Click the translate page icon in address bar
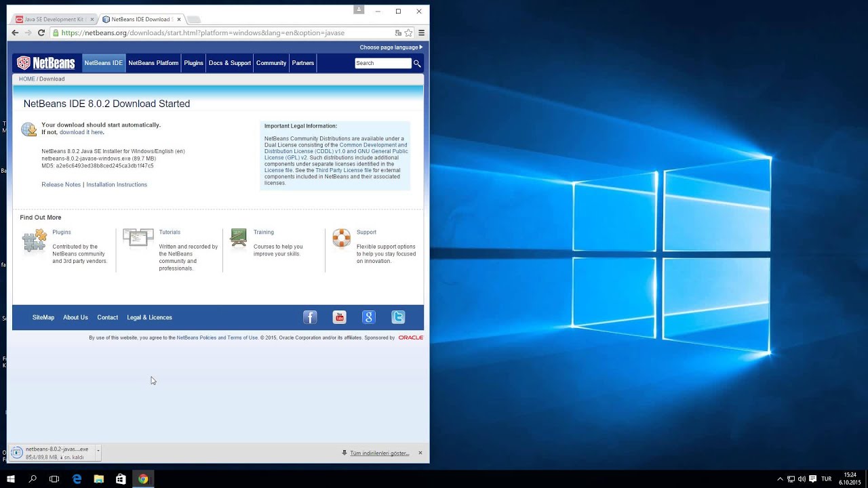 [x=398, y=33]
